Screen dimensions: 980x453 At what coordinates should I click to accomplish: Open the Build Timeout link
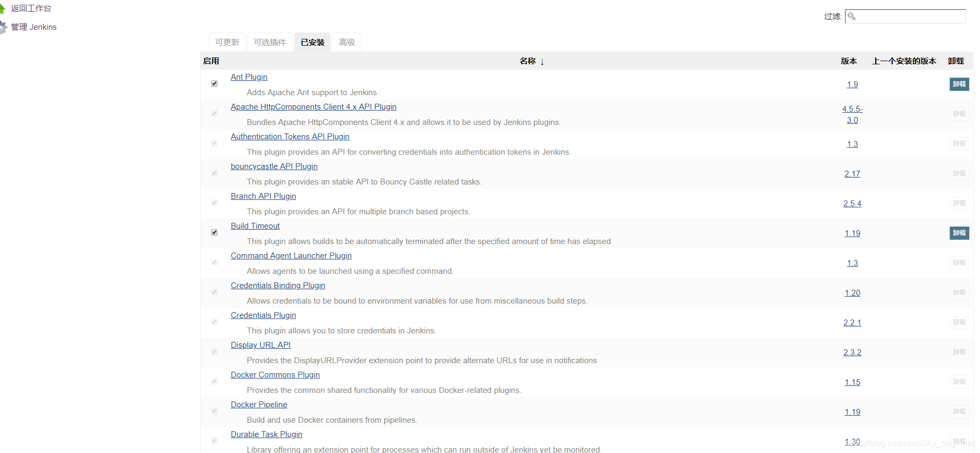coord(255,226)
